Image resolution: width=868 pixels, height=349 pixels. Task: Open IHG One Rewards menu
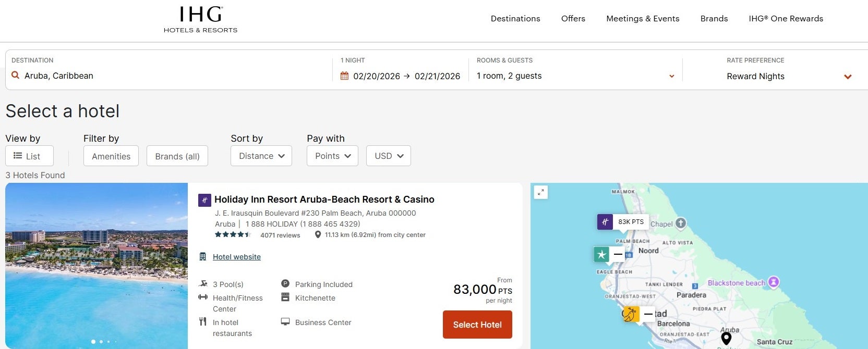tap(786, 19)
